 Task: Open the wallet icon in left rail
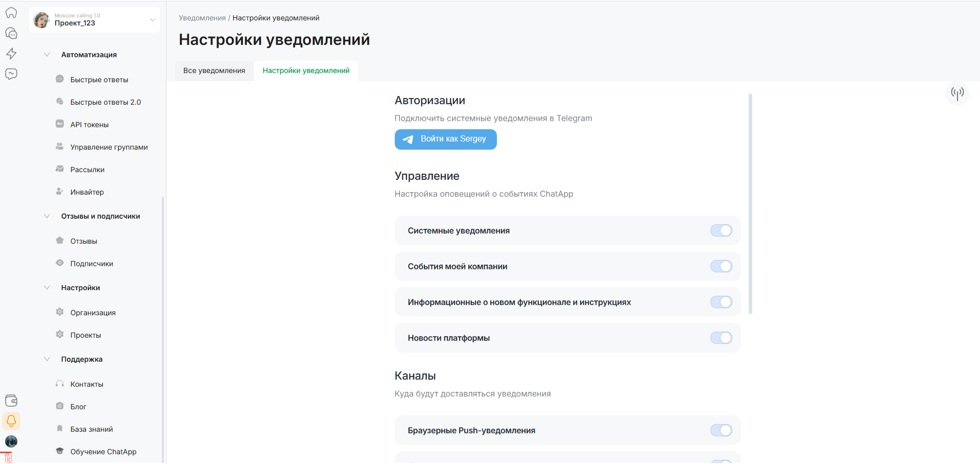coord(11,401)
